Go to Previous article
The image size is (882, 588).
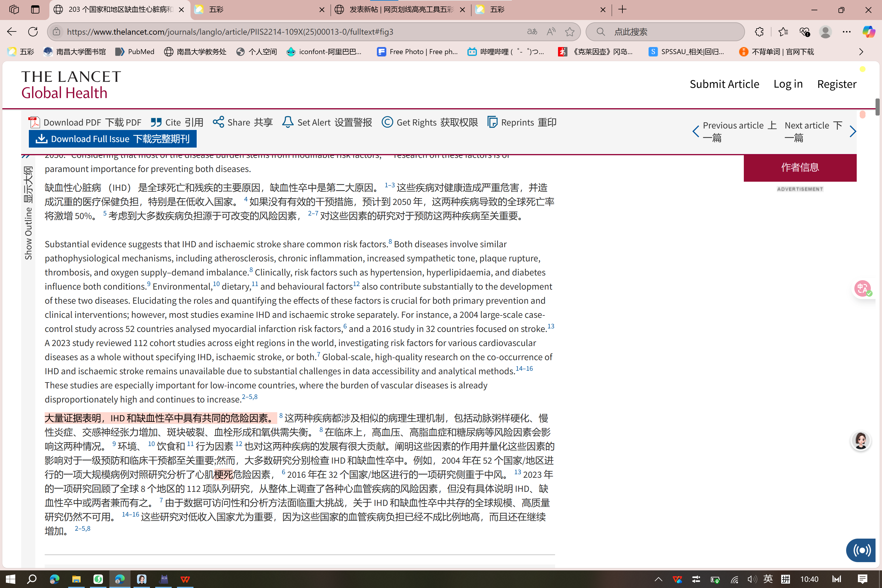(735, 131)
